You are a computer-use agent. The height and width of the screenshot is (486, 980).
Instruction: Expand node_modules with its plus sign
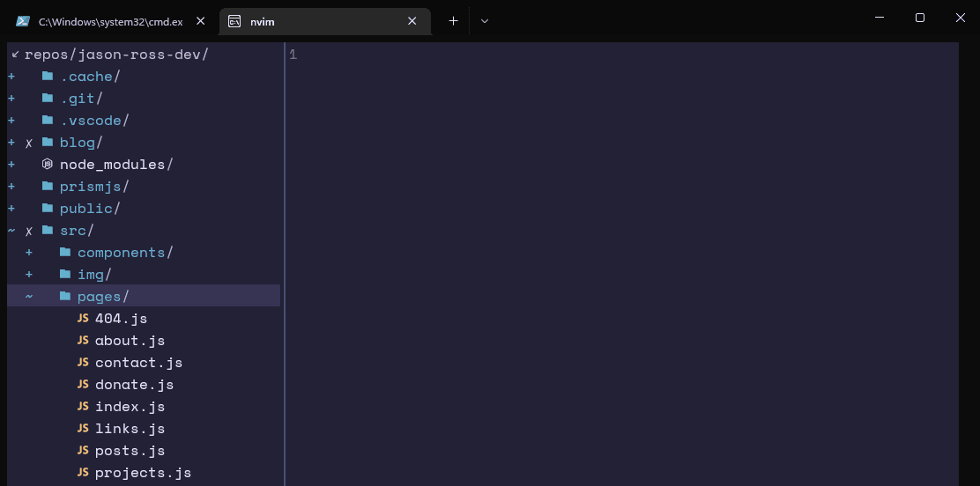click(11, 165)
